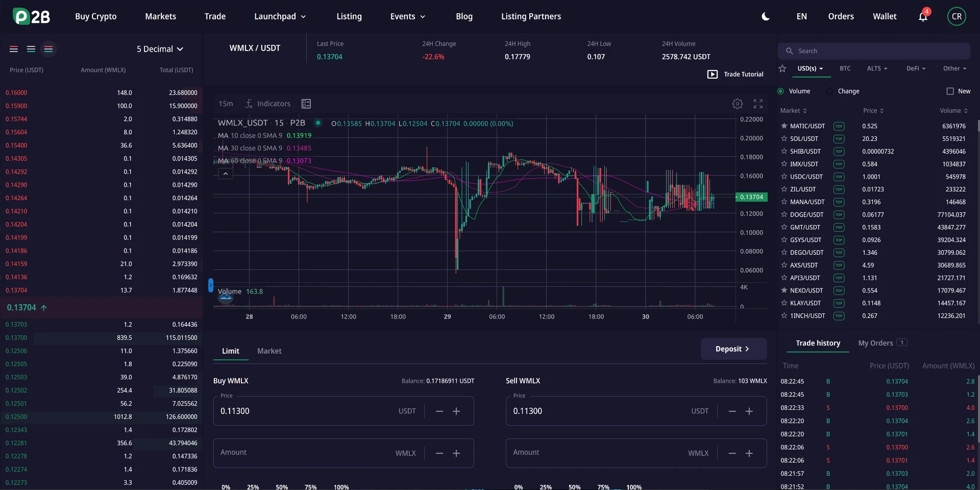Viewport: 980px width, 490px height.
Task: Open chart Indicators menu
Action: click(268, 104)
